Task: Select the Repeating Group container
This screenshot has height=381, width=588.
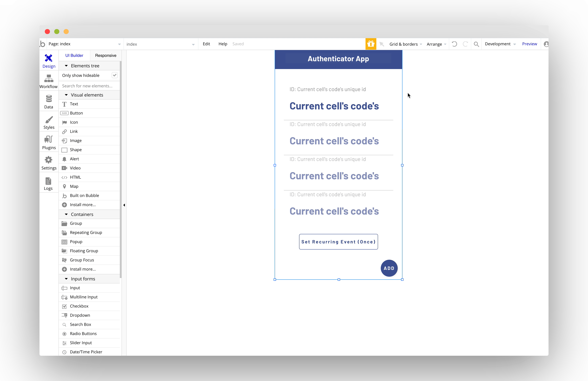Action: [89, 233]
